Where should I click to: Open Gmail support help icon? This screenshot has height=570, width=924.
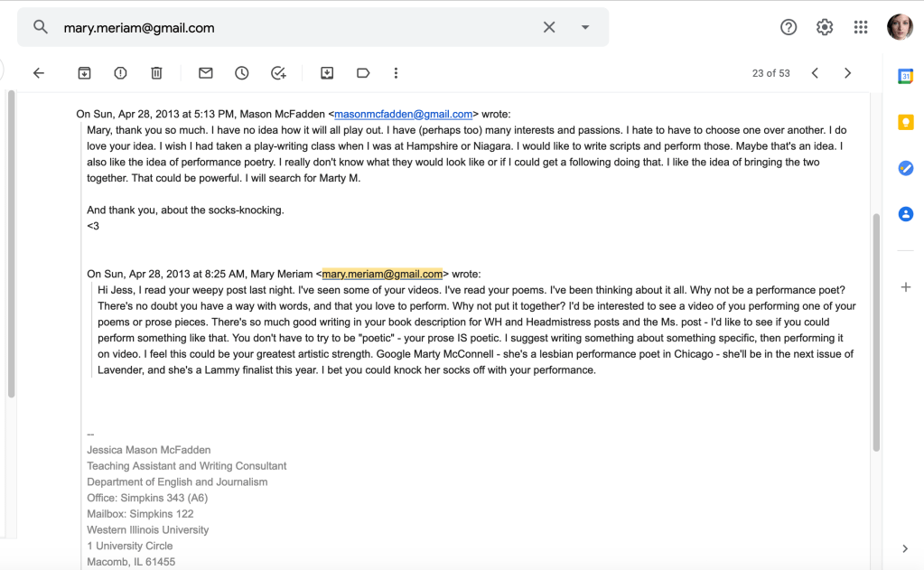pyautogui.click(x=789, y=27)
